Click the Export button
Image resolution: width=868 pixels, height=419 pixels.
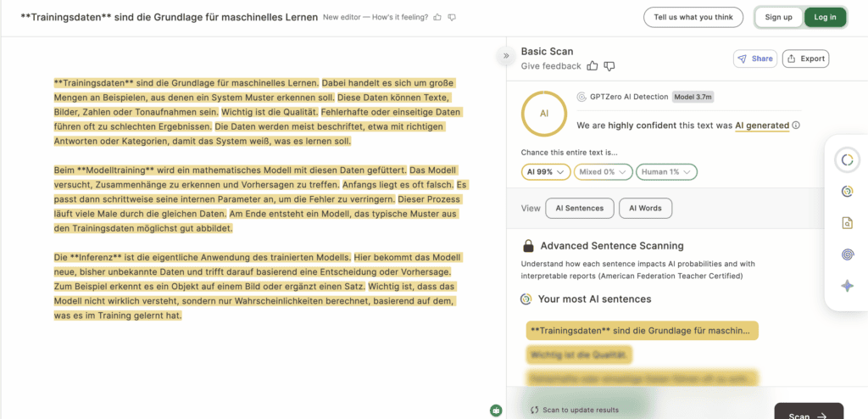tap(805, 59)
